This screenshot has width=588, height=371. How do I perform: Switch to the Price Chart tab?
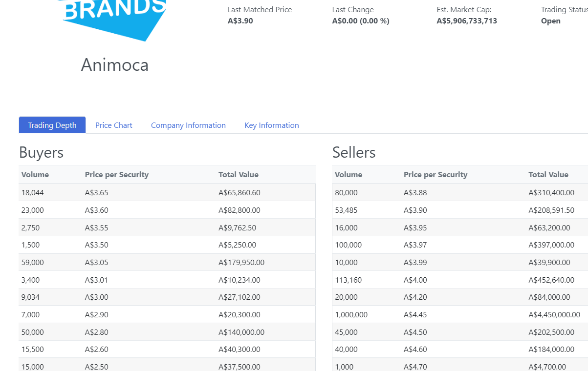113,125
